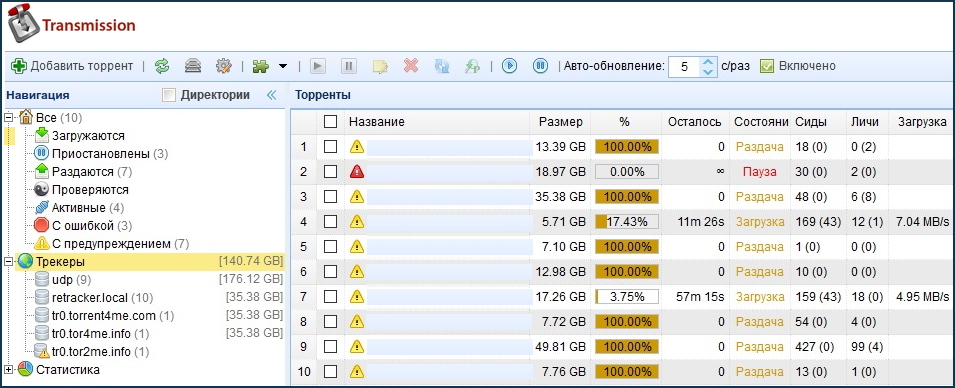This screenshot has height=388, width=955.
Task: Decrease the auto-refresh interval with down arrow
Action: point(707,71)
